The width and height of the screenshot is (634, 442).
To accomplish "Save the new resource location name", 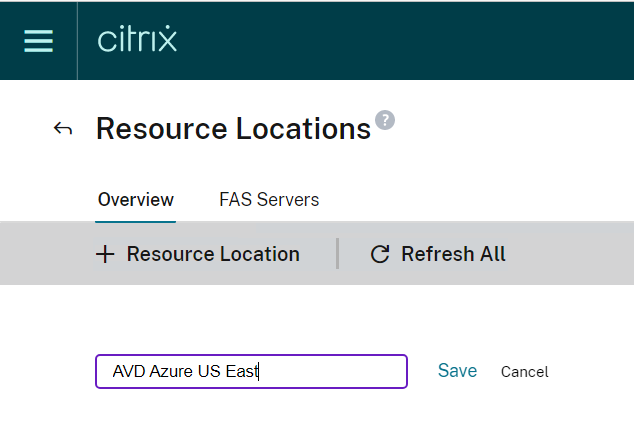I will pos(457,371).
